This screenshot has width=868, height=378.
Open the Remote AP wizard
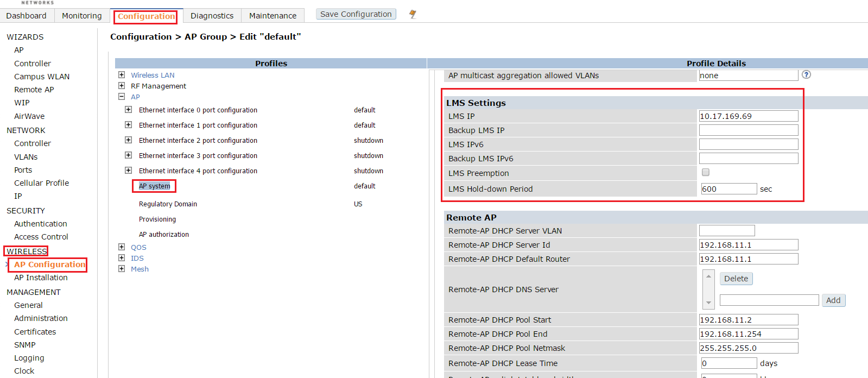click(x=34, y=90)
